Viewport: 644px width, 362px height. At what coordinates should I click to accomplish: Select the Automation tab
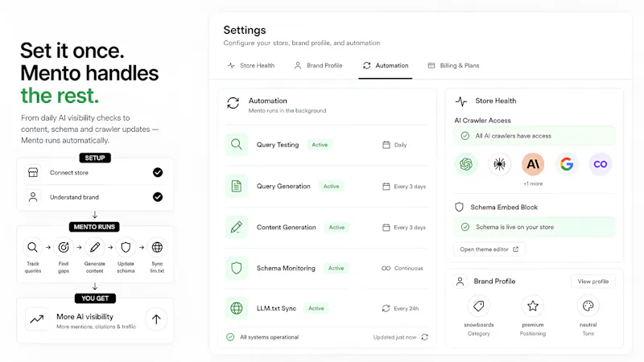pos(386,66)
